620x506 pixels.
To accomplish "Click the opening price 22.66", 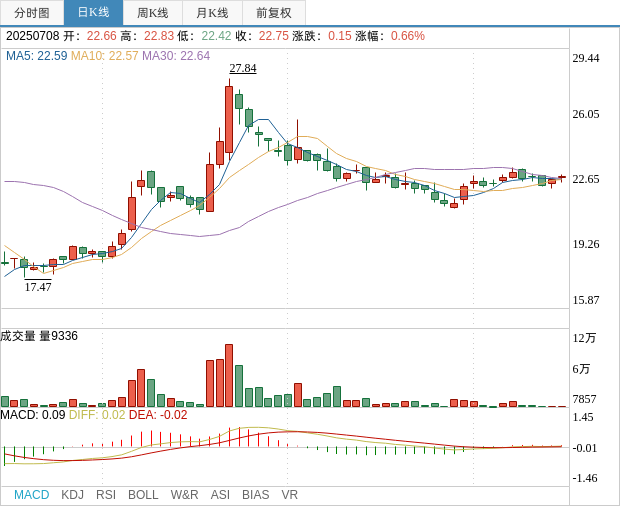I will click(102, 36).
